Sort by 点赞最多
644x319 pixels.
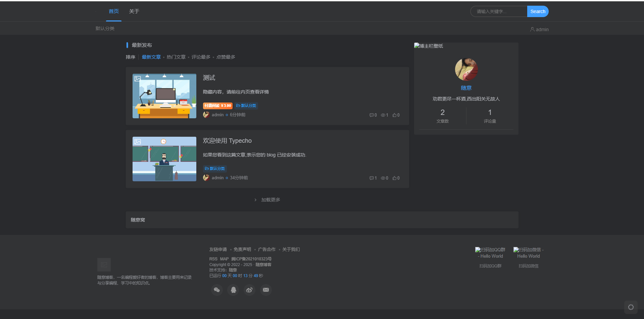226,57
